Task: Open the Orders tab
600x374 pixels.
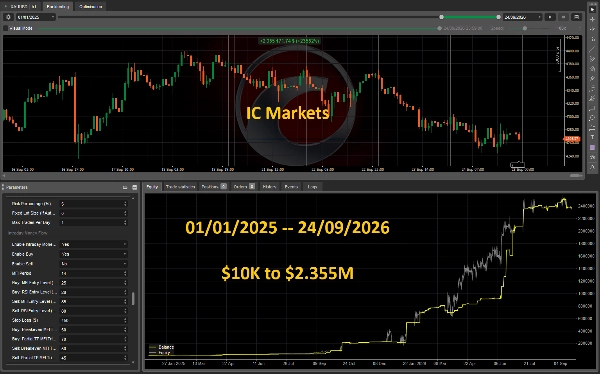Action: point(244,186)
